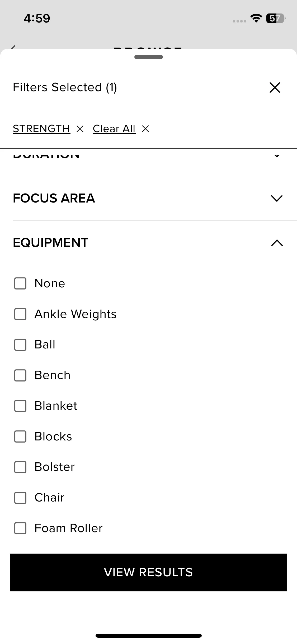The width and height of the screenshot is (297, 644).
Task: Expand the Focus Area section chevron
Action: coord(277,198)
